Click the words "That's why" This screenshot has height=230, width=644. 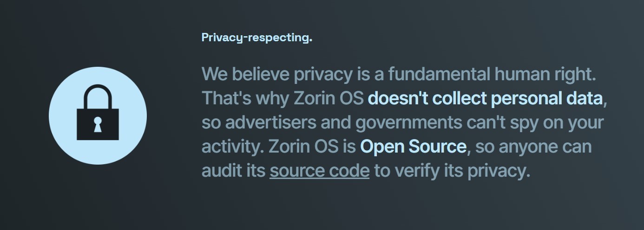tap(245, 98)
